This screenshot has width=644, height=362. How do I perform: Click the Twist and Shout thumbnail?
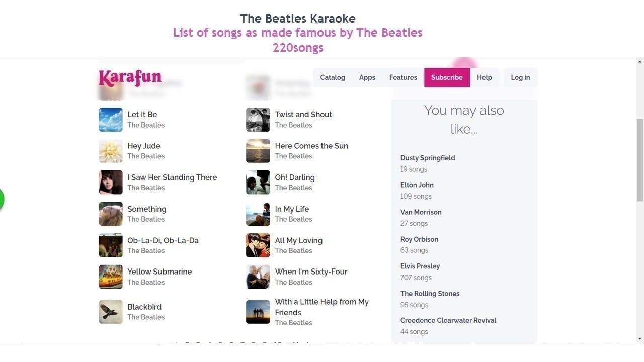click(x=258, y=120)
